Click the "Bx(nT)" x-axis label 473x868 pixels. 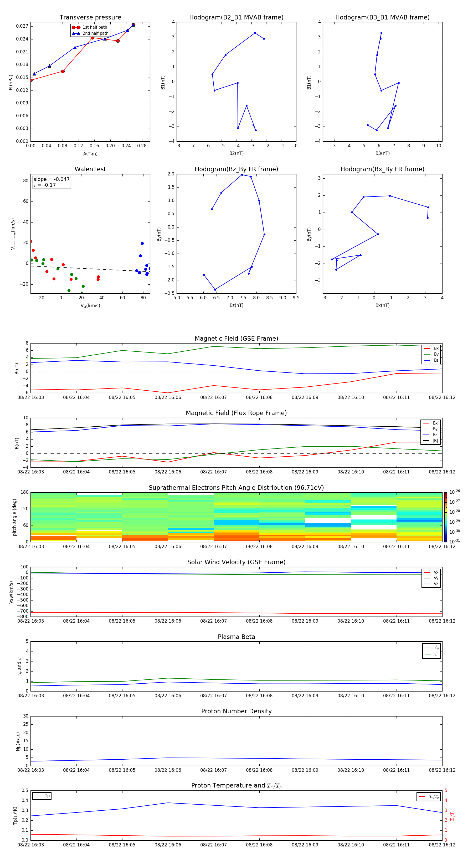(382, 305)
